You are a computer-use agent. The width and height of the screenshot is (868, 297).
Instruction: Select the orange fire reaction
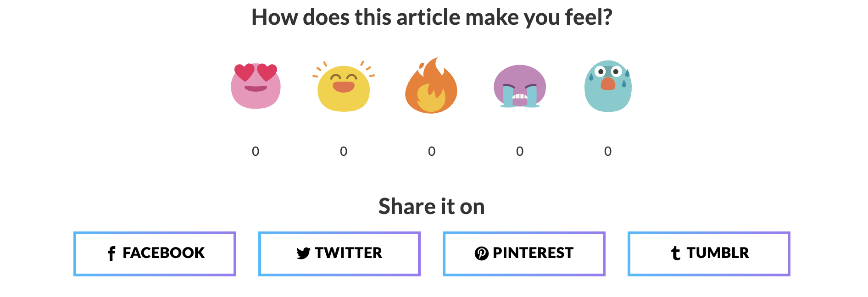pos(431,86)
